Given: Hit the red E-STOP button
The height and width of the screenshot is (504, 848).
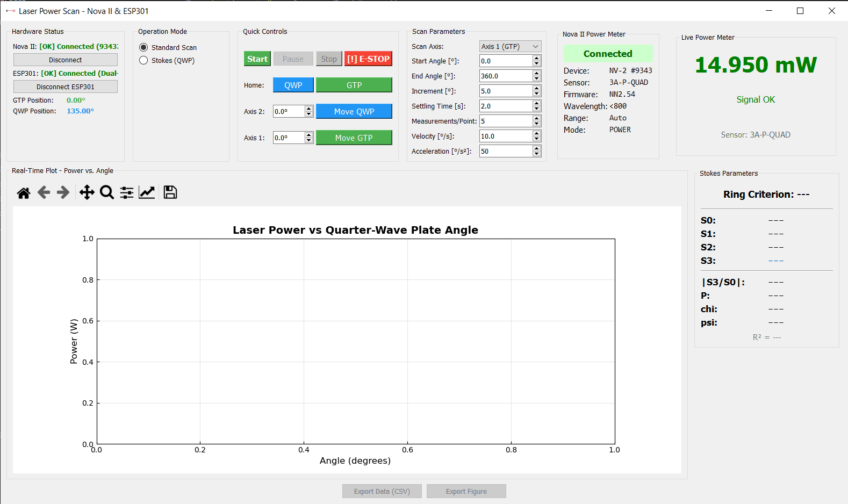Looking at the screenshot, I should (368, 59).
